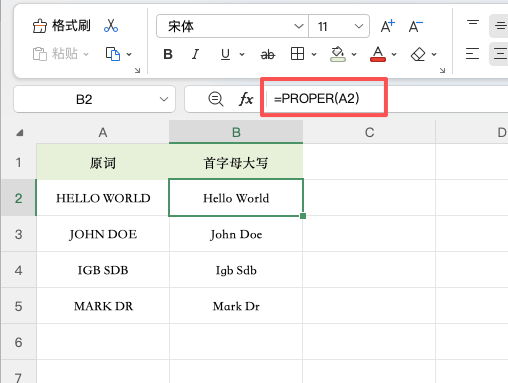Click the fill handle of cell B2
The width and height of the screenshot is (508, 383).
(x=303, y=216)
